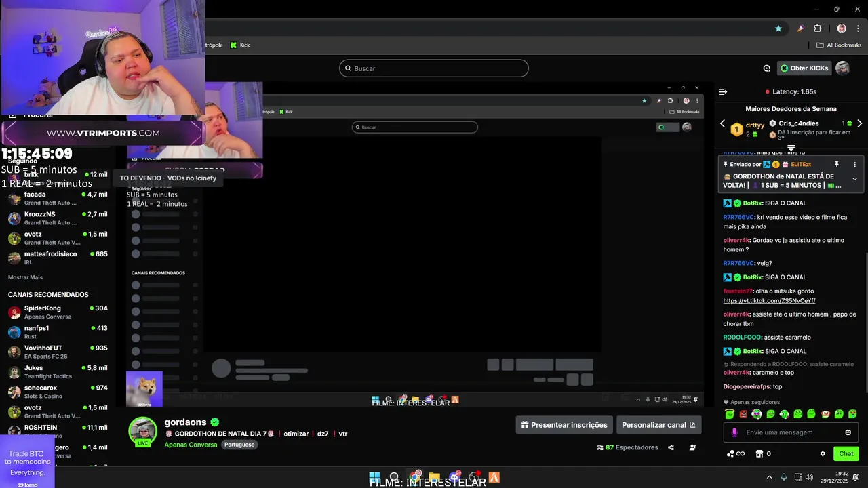Insert the red angry emote
Image resolution: width=868 pixels, height=488 pixels.
[743, 413]
